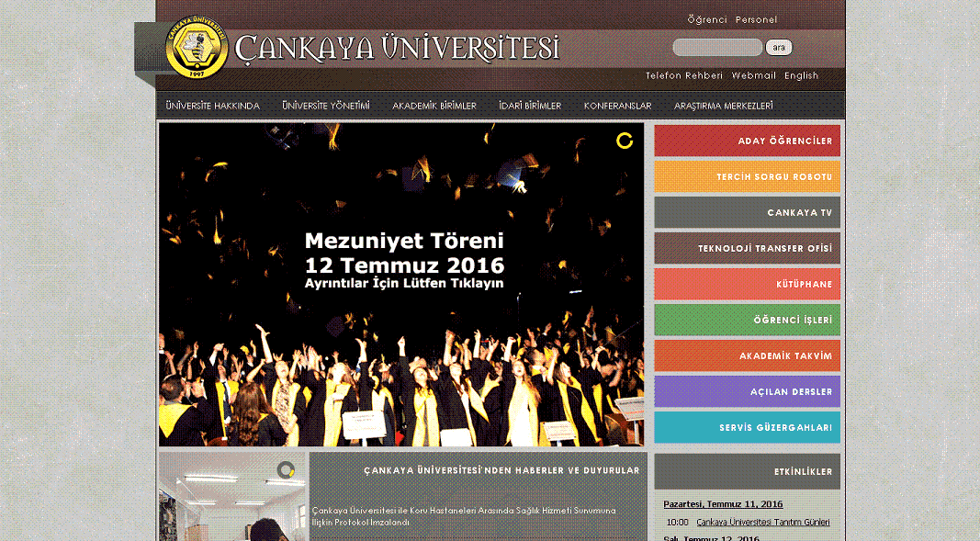Click the 'ara' search button
Image resolution: width=980 pixels, height=541 pixels.
tap(779, 48)
